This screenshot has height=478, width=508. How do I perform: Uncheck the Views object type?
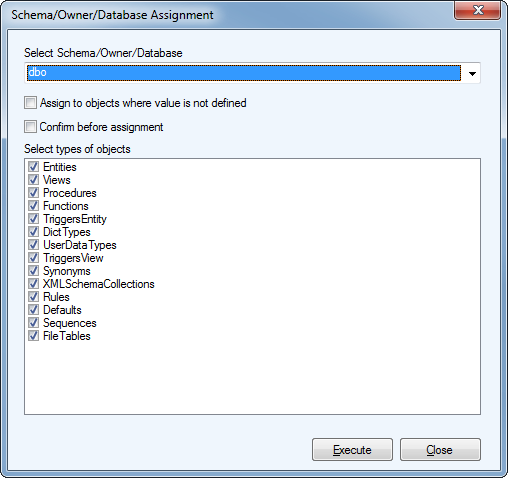tap(33, 179)
